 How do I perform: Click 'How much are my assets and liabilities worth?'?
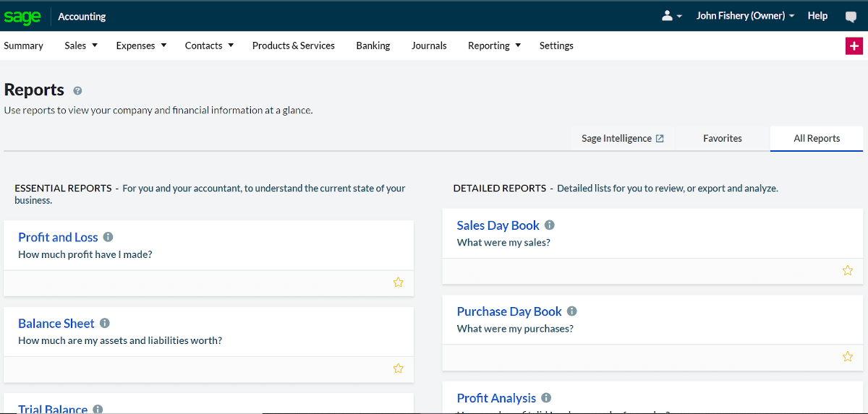pyautogui.click(x=120, y=340)
